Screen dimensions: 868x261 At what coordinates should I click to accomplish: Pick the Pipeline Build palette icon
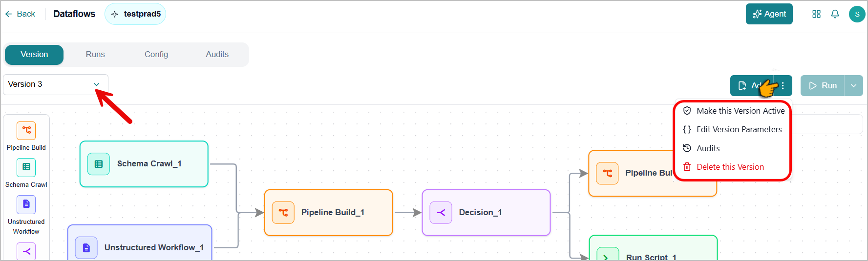[x=26, y=131]
